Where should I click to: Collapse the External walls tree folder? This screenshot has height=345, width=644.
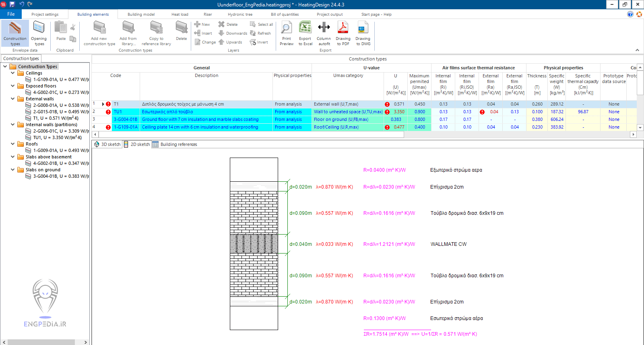pos(13,99)
